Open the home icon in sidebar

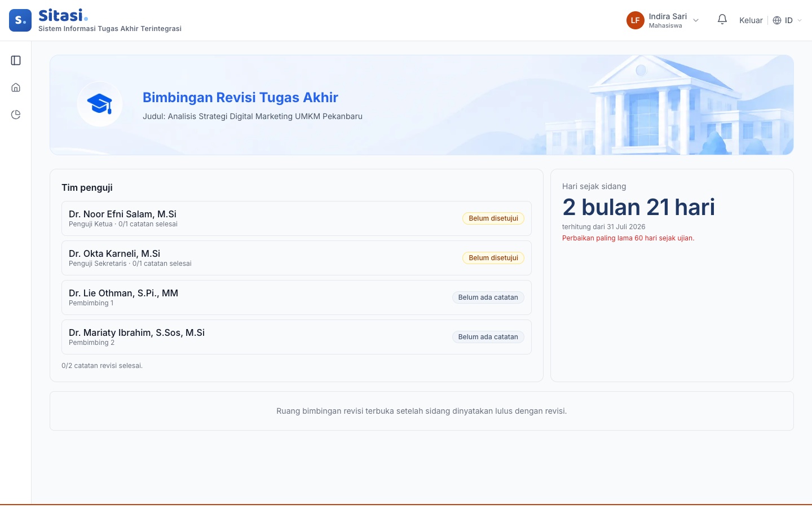pos(16,87)
